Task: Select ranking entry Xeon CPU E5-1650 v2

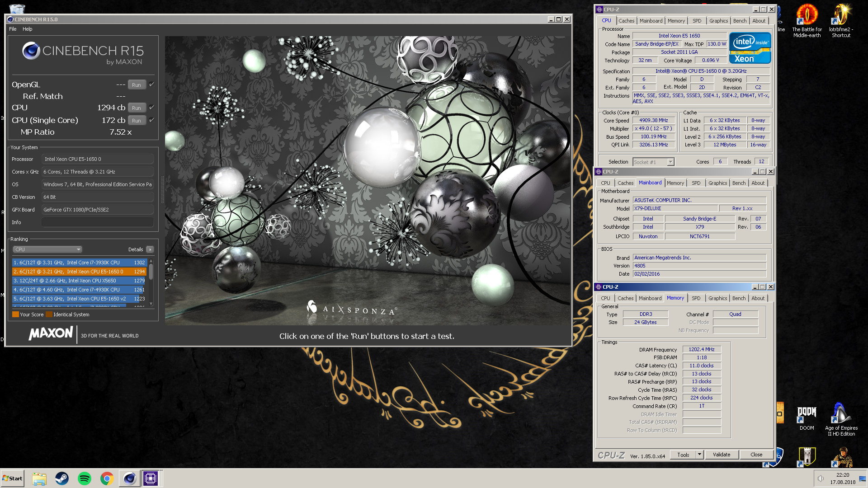Action: coord(79,299)
